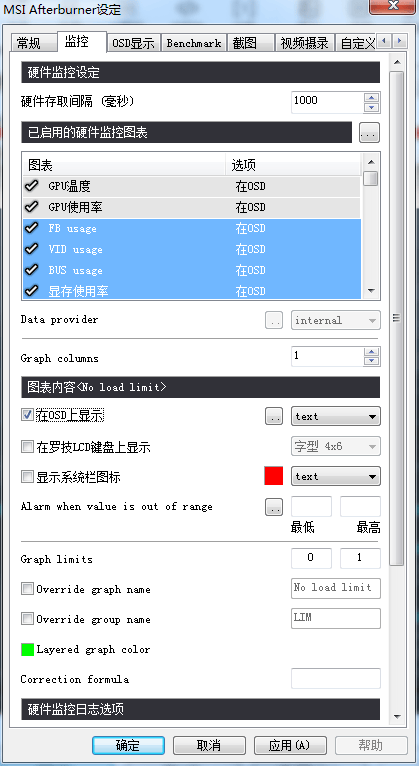The width and height of the screenshot is (419, 766).
Task: Toggle the FB usage graph checkmark
Action: [32, 228]
